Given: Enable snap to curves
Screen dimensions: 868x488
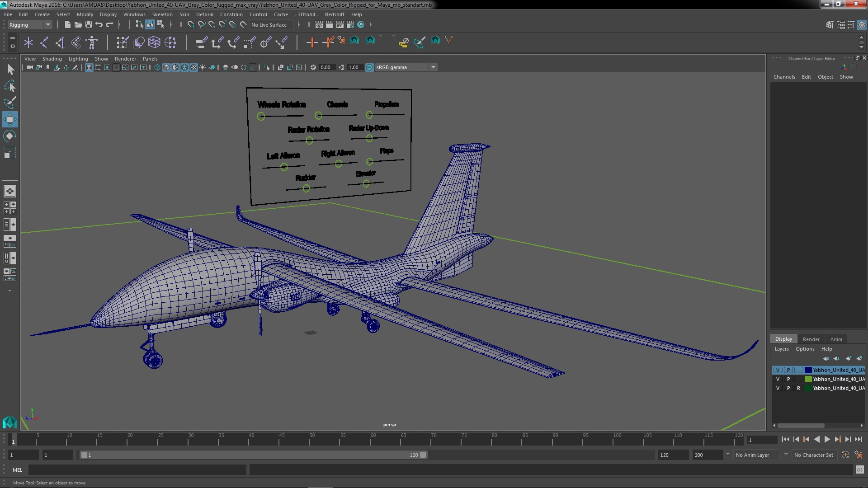Looking at the screenshot, I should point(202,24).
